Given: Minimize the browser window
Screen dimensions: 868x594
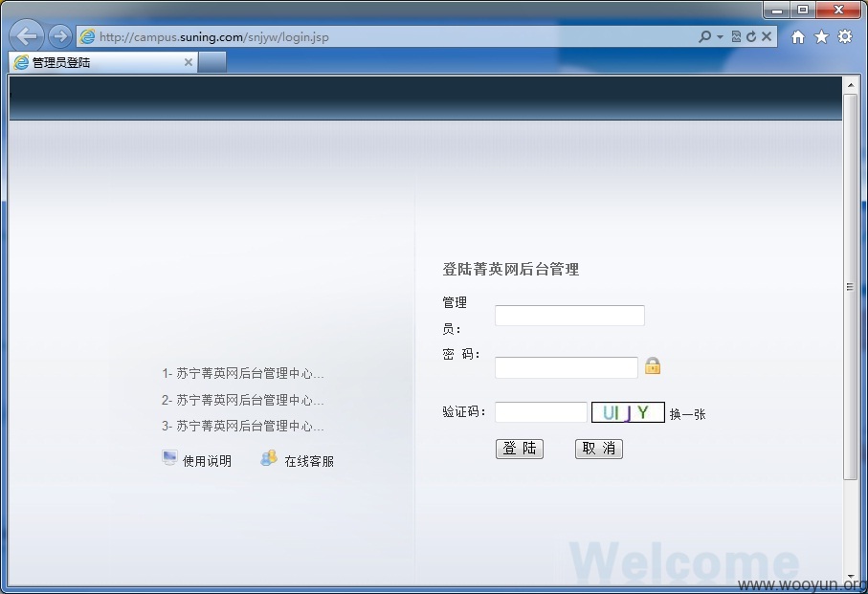Looking at the screenshot, I should coord(777,10).
